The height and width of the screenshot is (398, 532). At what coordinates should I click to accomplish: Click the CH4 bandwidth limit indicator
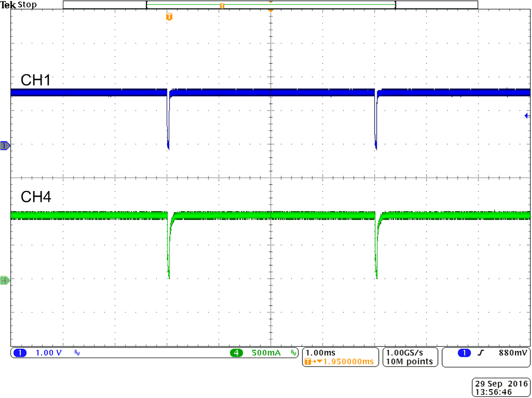click(x=294, y=352)
